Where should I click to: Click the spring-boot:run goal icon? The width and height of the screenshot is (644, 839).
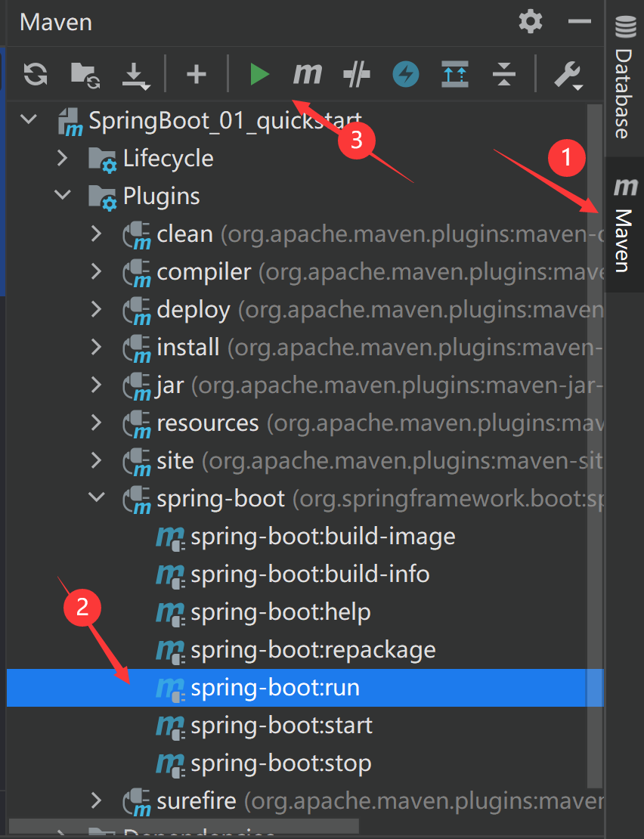pyautogui.click(x=171, y=689)
